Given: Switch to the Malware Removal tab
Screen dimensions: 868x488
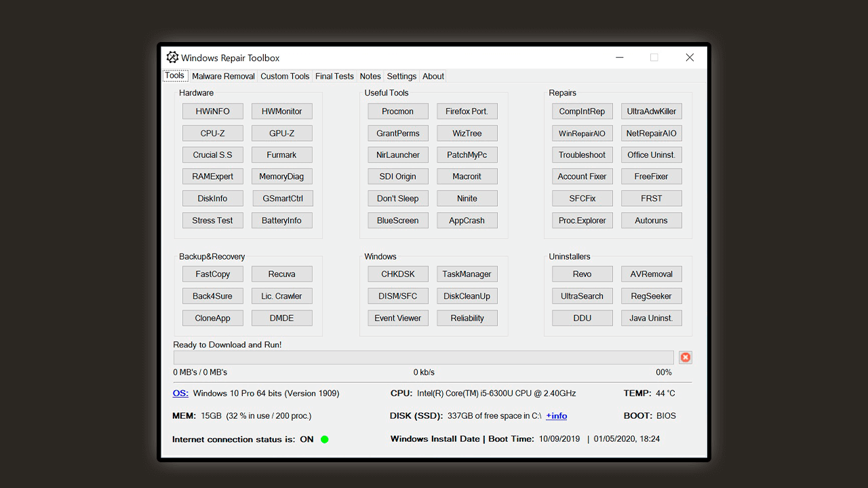Looking at the screenshot, I should point(223,77).
